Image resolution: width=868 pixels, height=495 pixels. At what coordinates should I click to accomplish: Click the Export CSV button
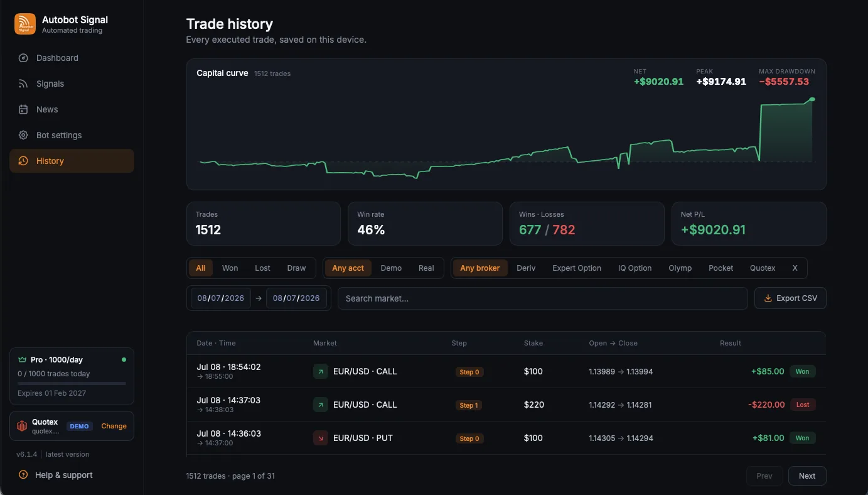click(x=790, y=298)
